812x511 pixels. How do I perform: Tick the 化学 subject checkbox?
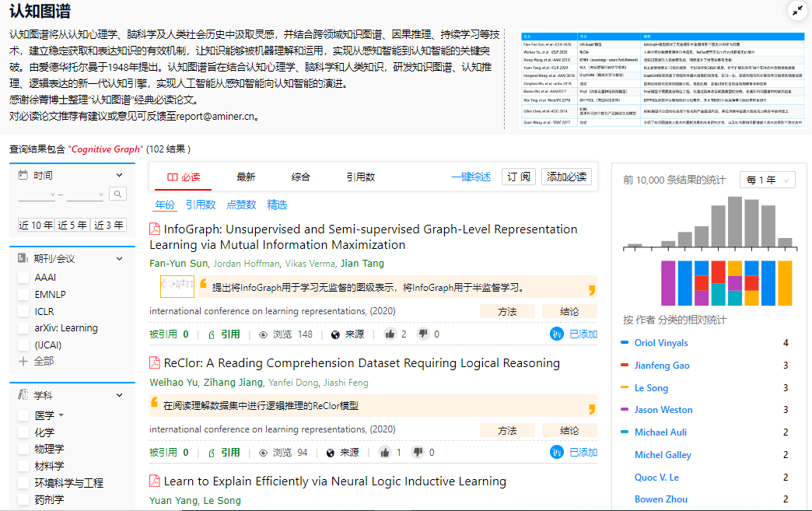pos(23,432)
